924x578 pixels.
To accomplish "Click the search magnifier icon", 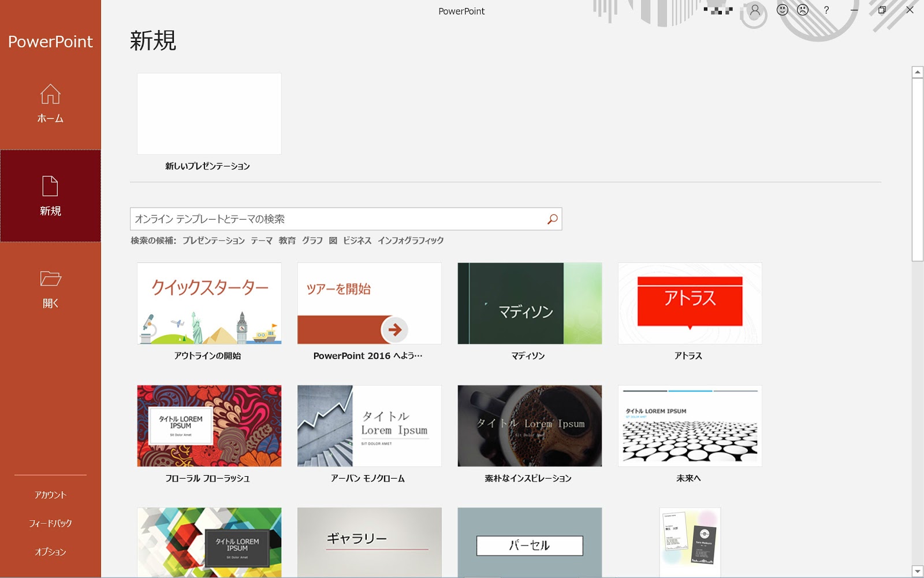I will 553,219.
